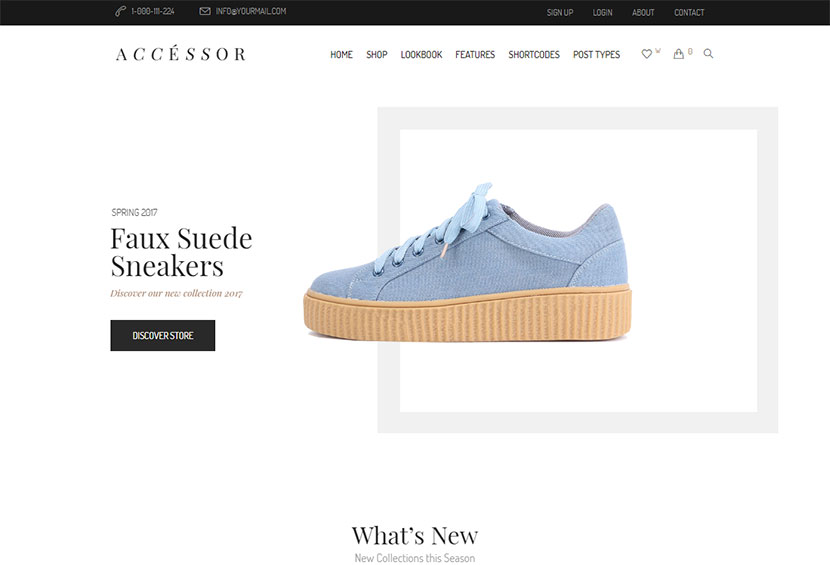Click the search magnifier icon
The image size is (830, 565).
coord(708,53)
